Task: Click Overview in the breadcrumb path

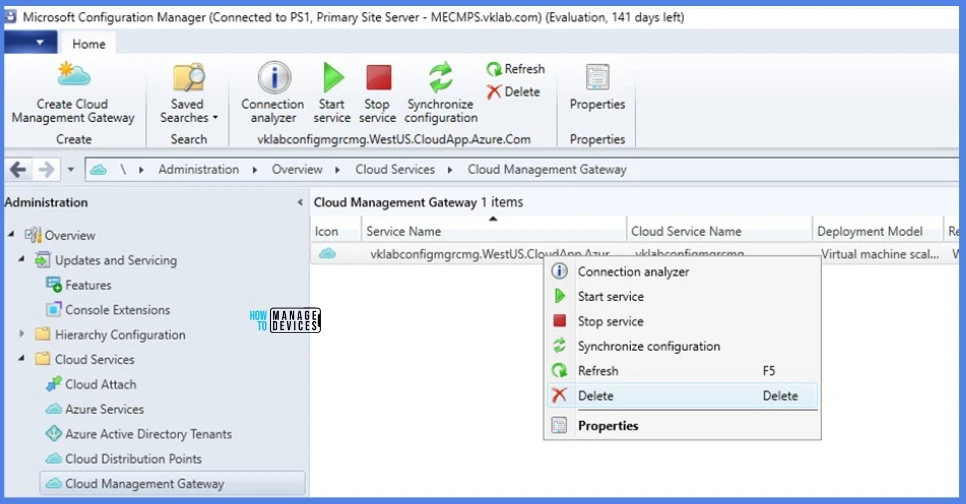Action: (297, 169)
